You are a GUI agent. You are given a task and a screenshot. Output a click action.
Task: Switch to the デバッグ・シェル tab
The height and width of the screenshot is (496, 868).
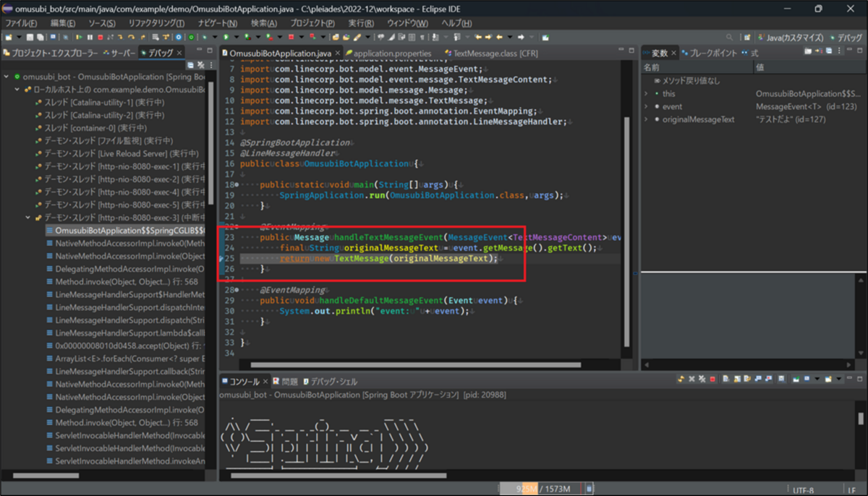click(330, 381)
